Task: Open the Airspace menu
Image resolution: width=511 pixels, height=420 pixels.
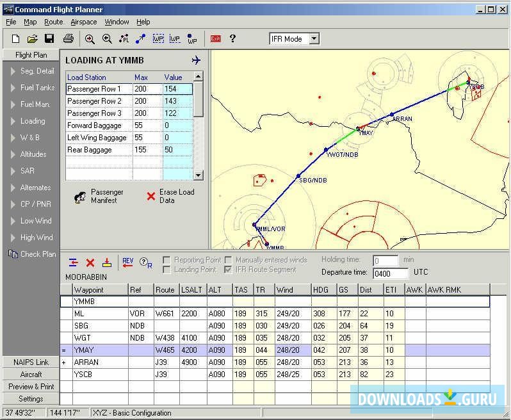Action: pos(83,22)
